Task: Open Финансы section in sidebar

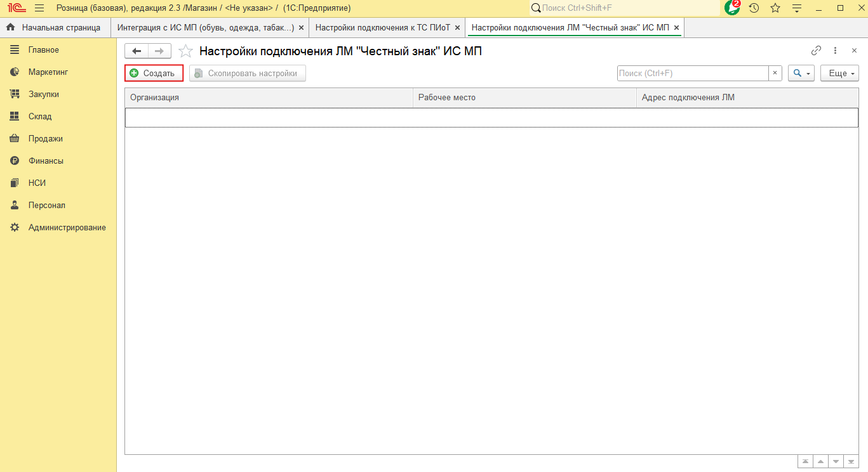Action: point(58,161)
